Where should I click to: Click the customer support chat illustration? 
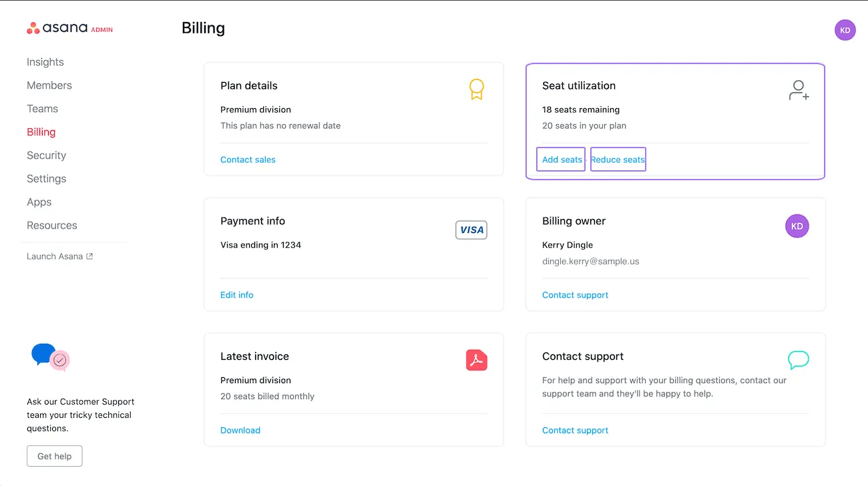[x=50, y=357]
